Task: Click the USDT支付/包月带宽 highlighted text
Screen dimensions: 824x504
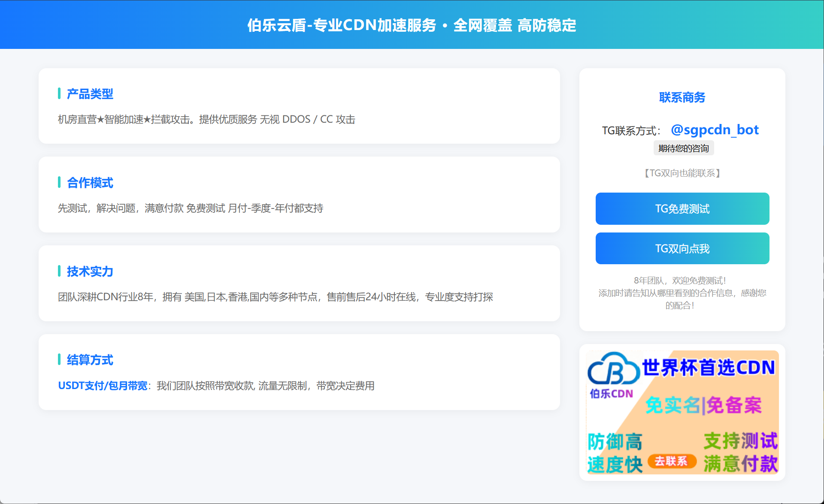Action: (x=103, y=386)
